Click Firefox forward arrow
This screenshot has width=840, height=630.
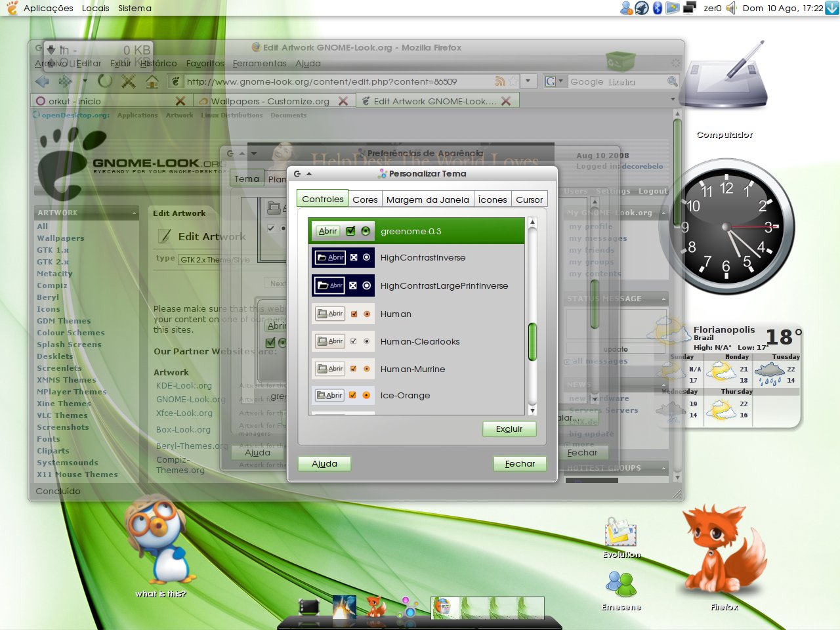coord(65,81)
